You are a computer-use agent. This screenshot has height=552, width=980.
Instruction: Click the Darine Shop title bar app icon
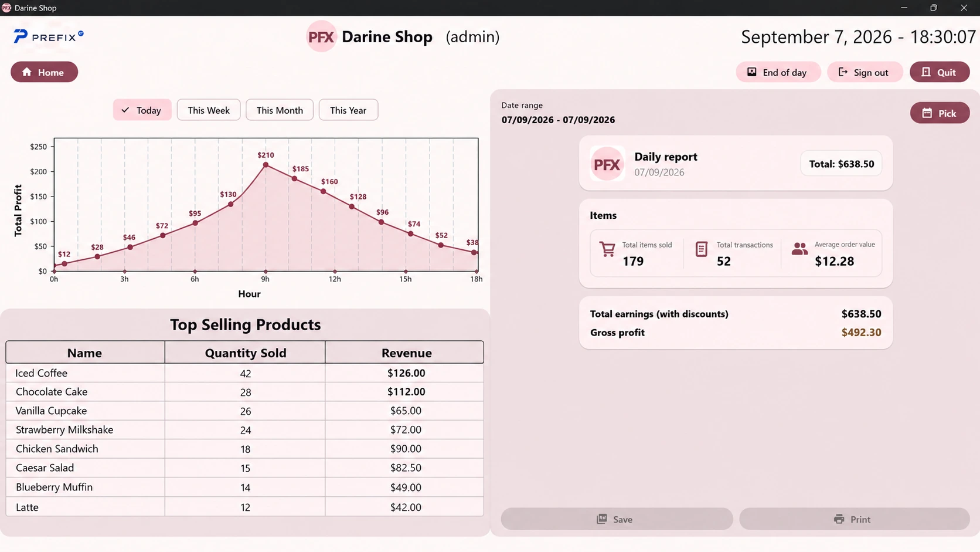(x=6, y=8)
